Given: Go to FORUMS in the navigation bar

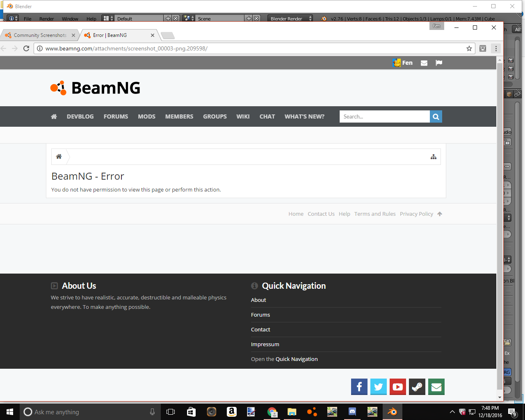Looking at the screenshot, I should 116,116.
